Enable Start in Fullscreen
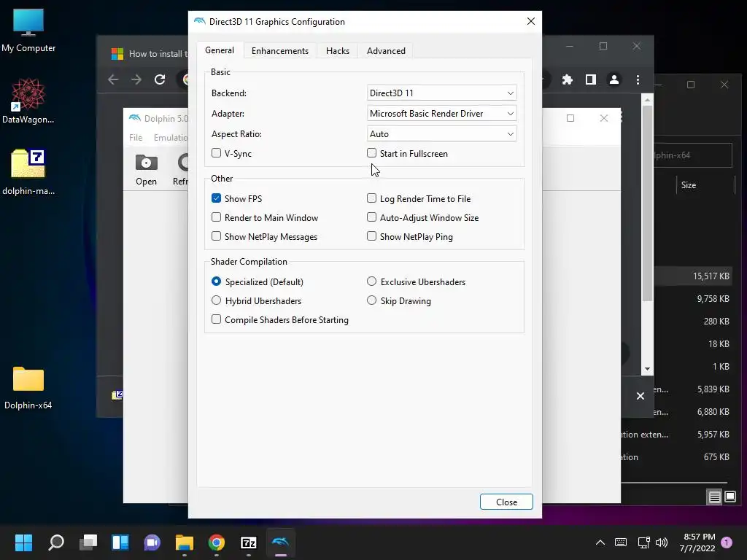747x560 pixels. click(371, 153)
